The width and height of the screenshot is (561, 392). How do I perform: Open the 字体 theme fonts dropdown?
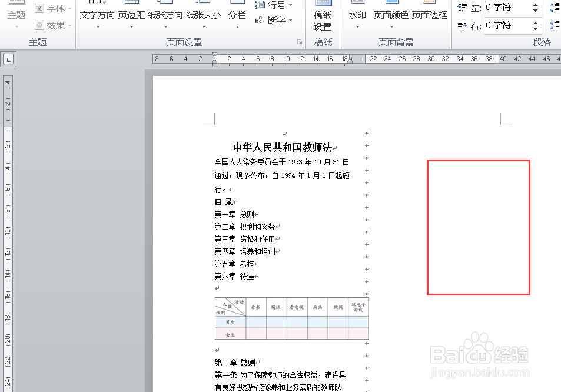pos(54,8)
